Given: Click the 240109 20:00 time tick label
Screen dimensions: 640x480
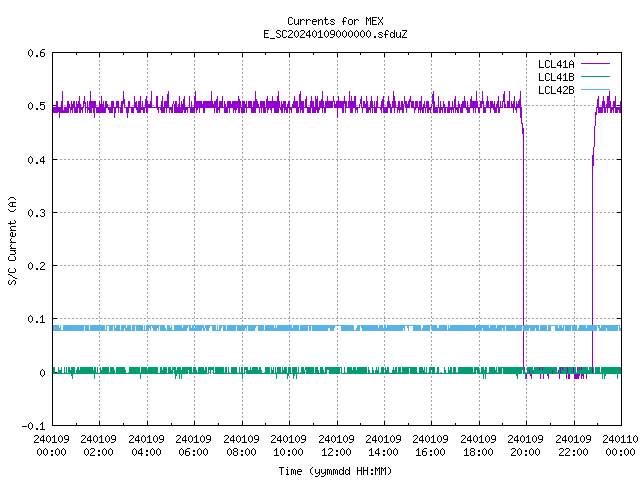Looking at the screenshot, I should tap(525, 446).
